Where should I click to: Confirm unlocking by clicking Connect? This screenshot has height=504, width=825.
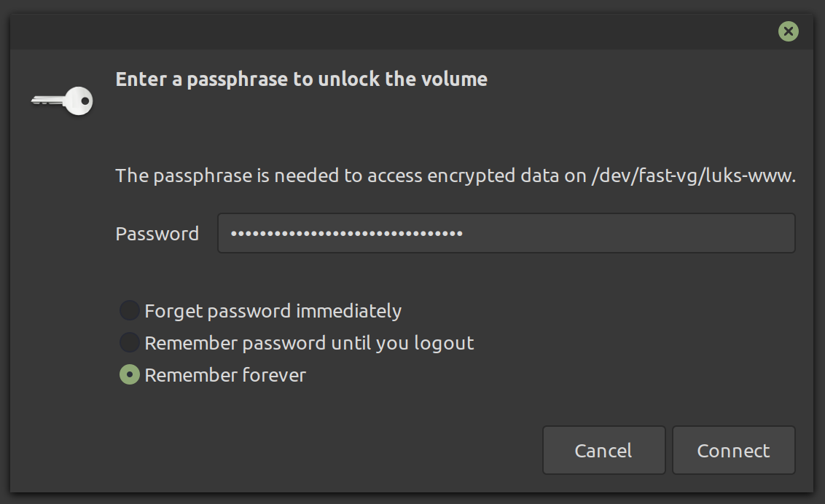point(733,450)
